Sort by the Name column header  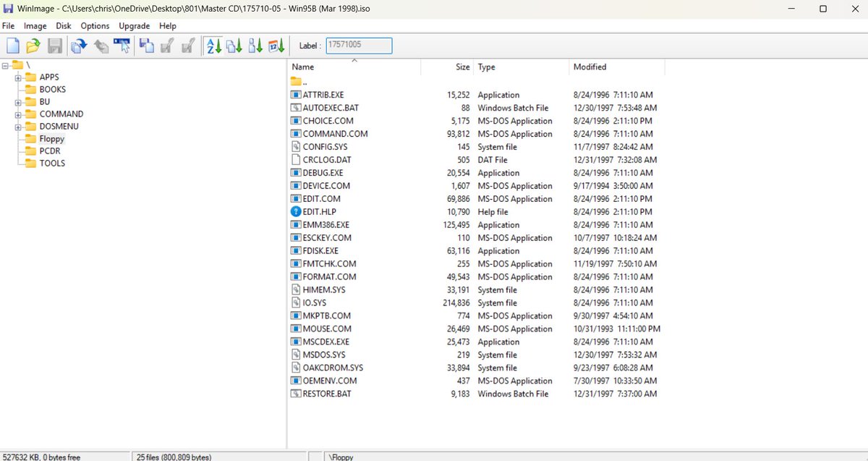pyautogui.click(x=354, y=67)
